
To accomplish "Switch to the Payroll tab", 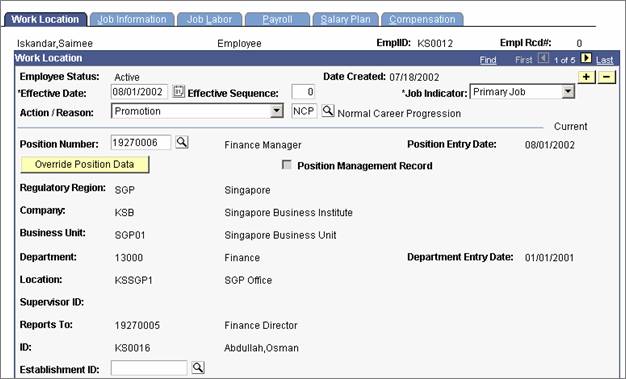I will coord(277,19).
